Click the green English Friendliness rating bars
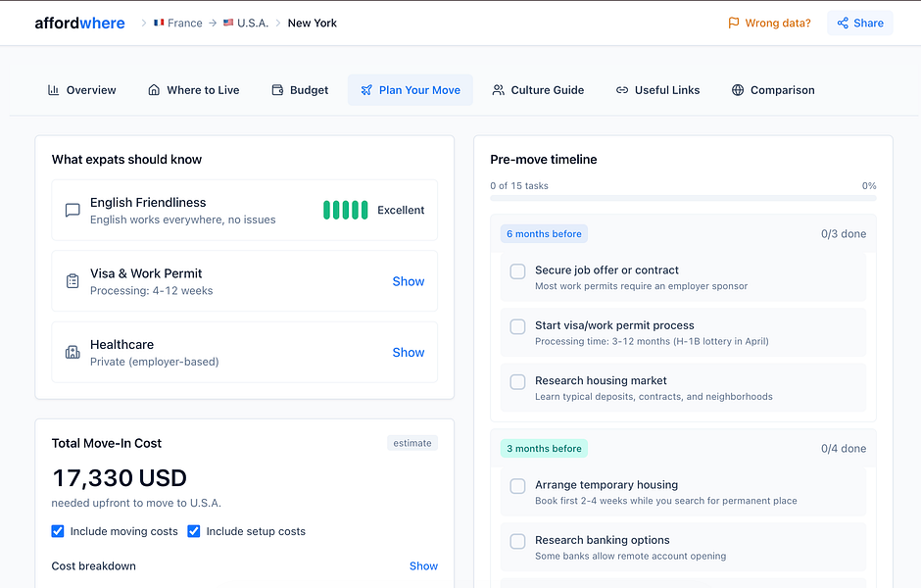921x588 pixels. click(345, 211)
